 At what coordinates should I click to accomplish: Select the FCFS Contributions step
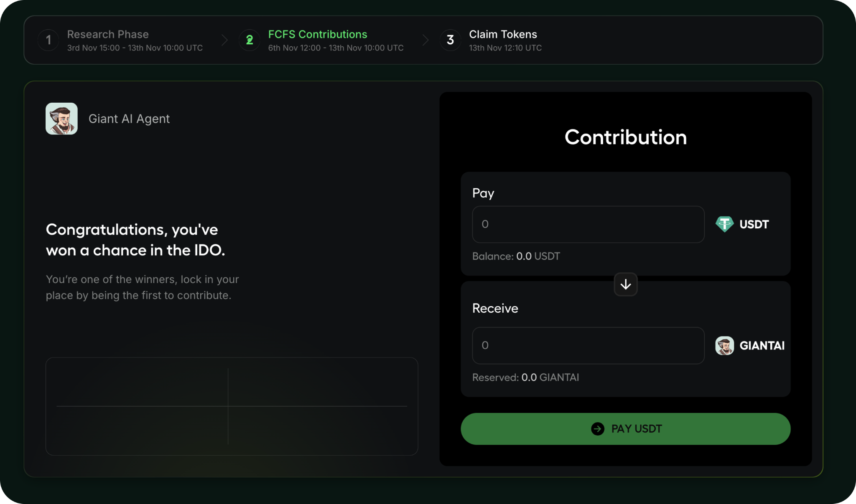click(x=318, y=34)
